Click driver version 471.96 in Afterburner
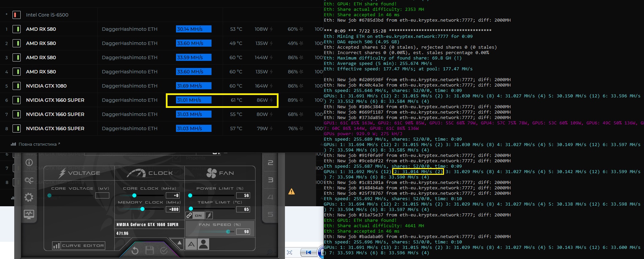The image size is (644, 259). pos(122,233)
